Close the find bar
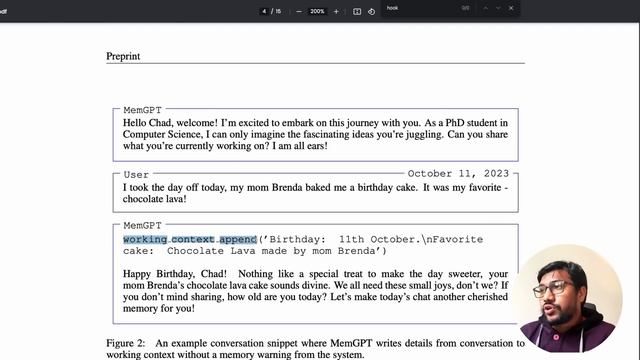Screen dimensions: 640x360 tap(511, 8)
